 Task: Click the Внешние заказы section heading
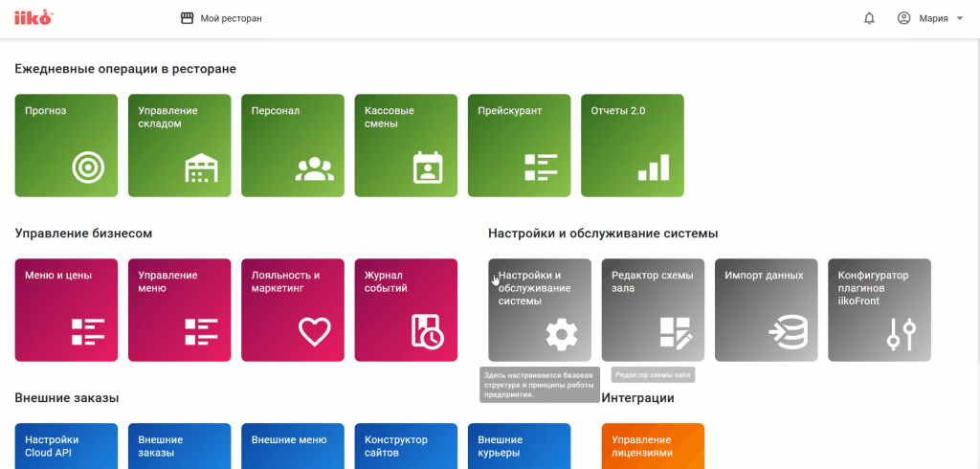[67, 398]
